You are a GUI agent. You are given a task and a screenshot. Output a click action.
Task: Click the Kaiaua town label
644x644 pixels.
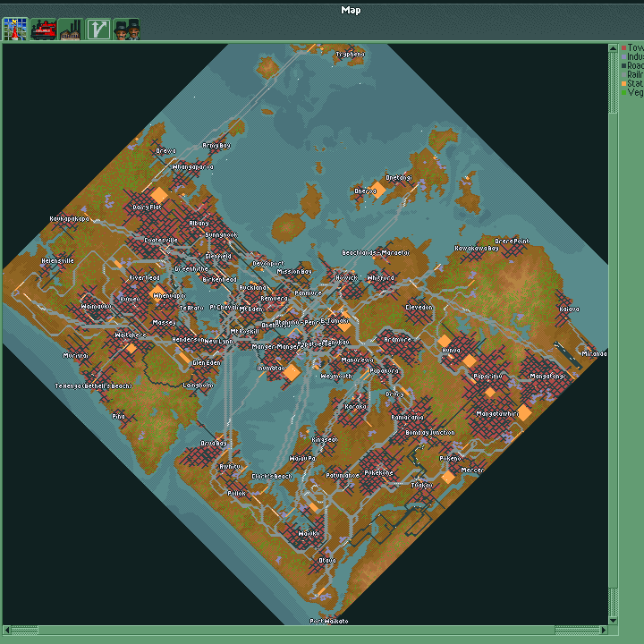click(x=569, y=309)
